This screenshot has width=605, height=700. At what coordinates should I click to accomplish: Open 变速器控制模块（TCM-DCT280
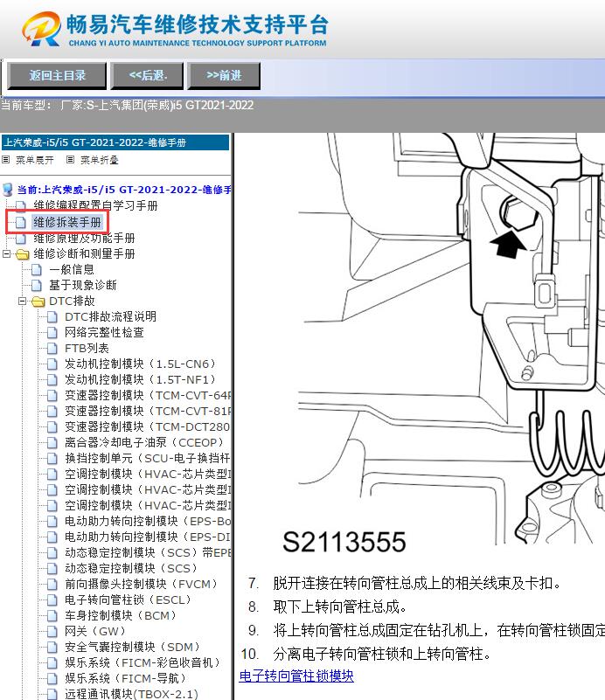[148, 426]
